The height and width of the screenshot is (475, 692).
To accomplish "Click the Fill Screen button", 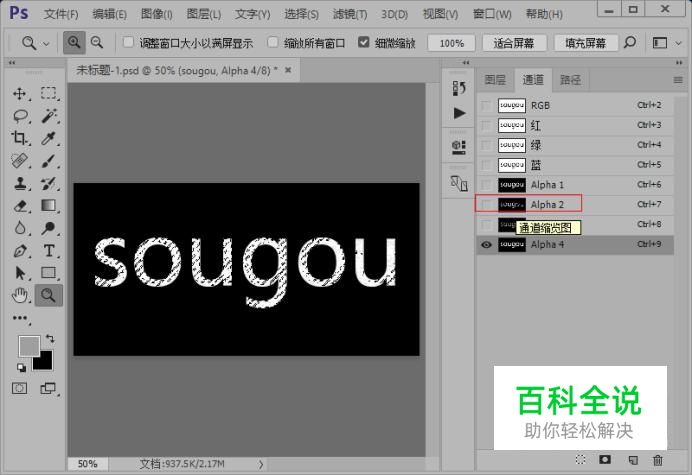I will click(586, 43).
